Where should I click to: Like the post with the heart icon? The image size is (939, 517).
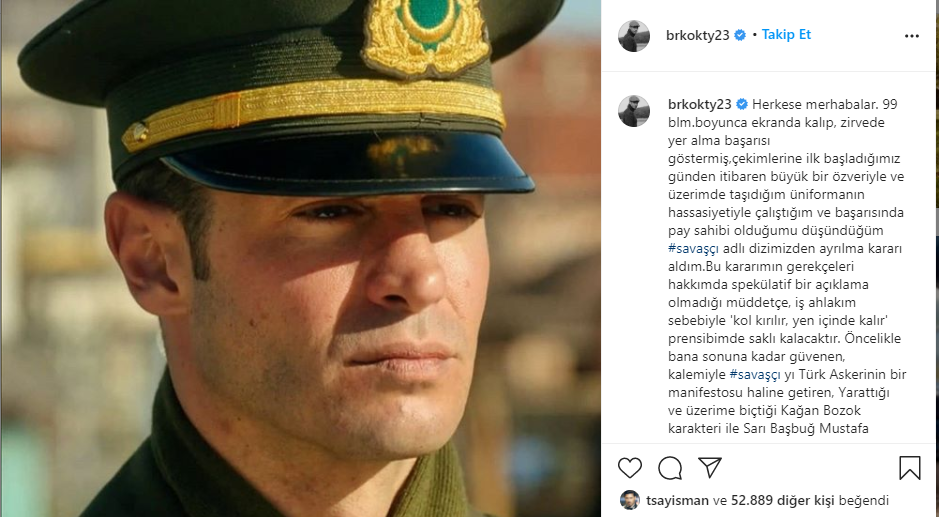click(630, 468)
